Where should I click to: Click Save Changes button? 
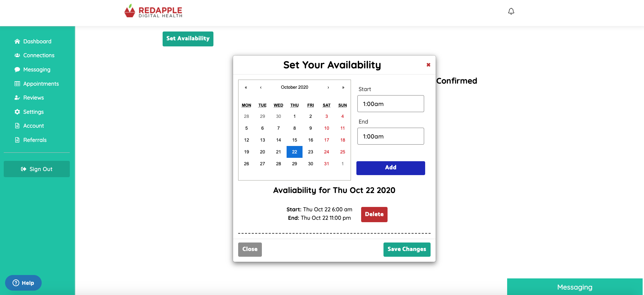point(407,249)
